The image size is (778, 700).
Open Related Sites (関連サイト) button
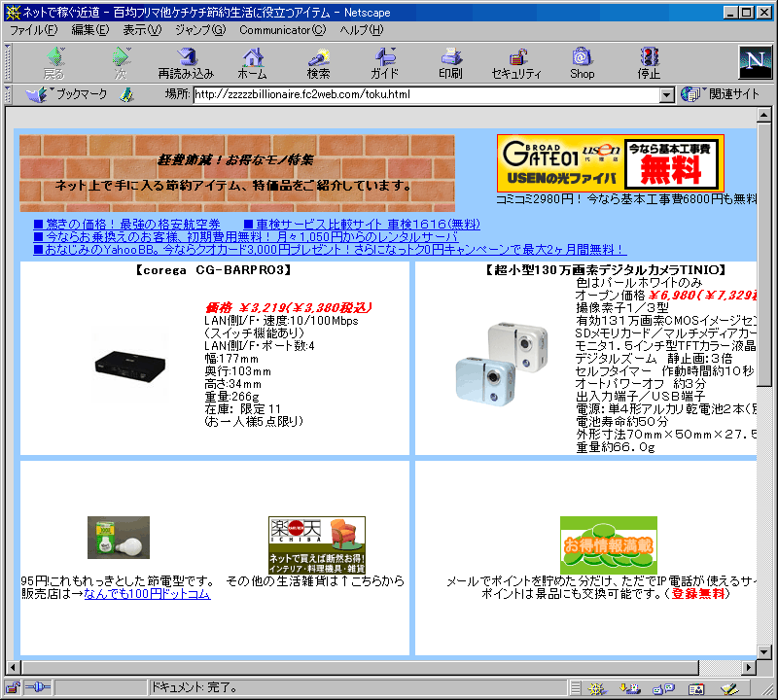720,93
